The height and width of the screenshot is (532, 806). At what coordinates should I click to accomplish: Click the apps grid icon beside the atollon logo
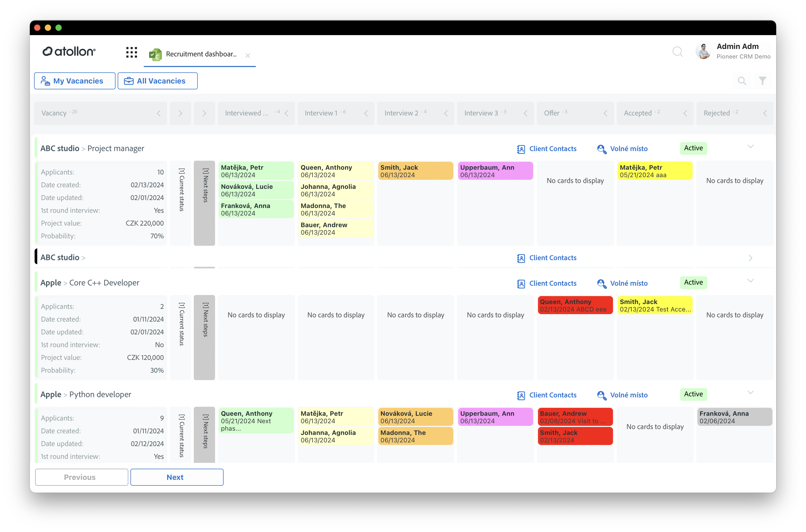132,53
